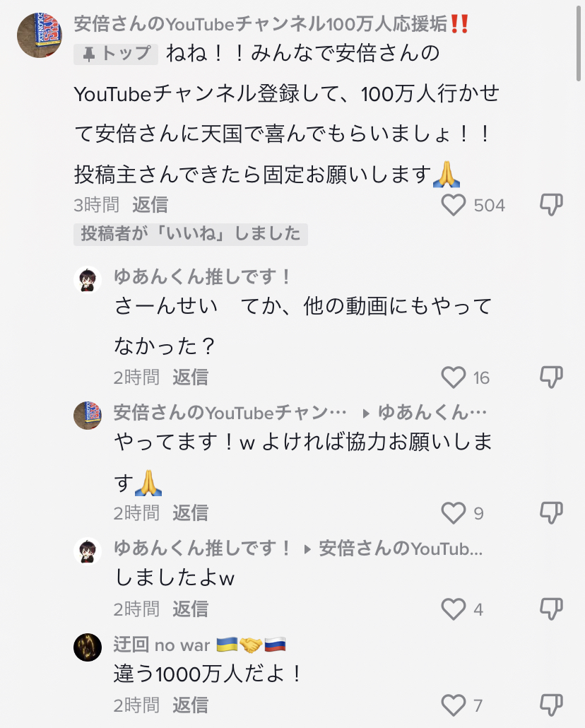Like the pinned comment with 504 likes
Image resolution: width=585 pixels, height=728 pixels.
click(454, 205)
